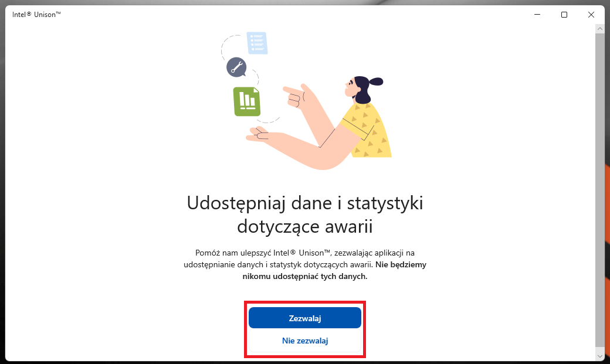
Task: Click the blue checklist document icon
Action: point(257,43)
